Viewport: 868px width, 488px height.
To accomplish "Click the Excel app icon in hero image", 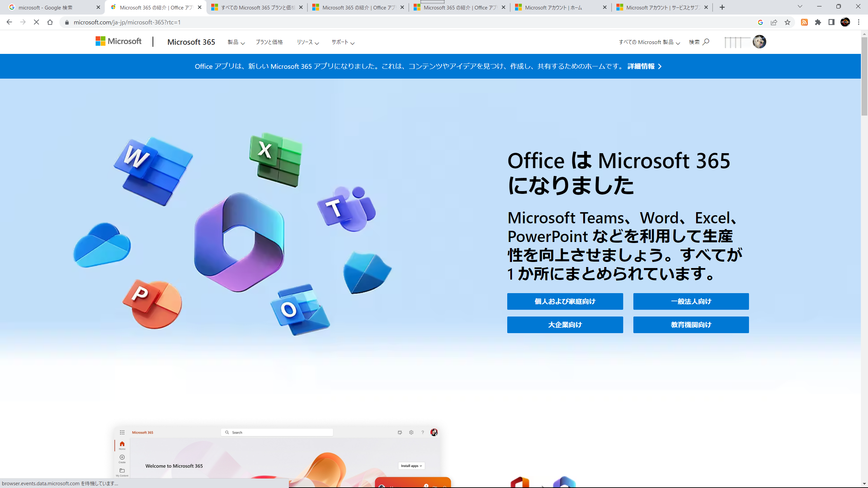I will tap(276, 160).
